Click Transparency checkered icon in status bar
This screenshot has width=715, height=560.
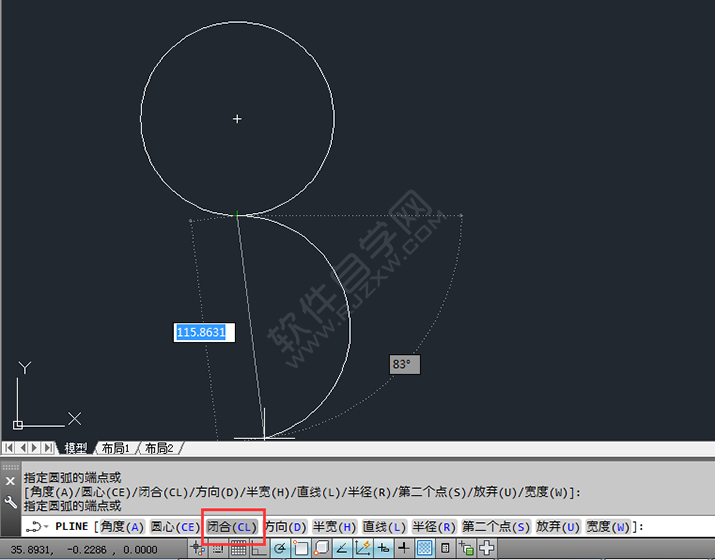(425, 548)
